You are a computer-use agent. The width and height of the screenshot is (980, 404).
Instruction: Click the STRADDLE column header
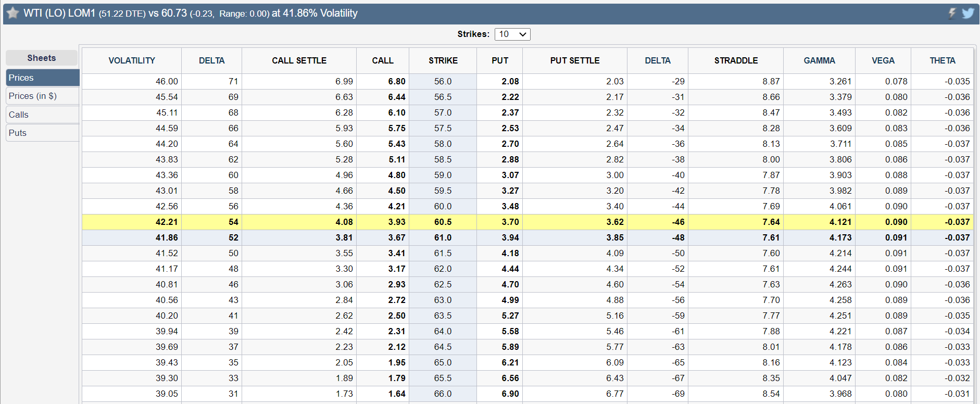coord(736,60)
